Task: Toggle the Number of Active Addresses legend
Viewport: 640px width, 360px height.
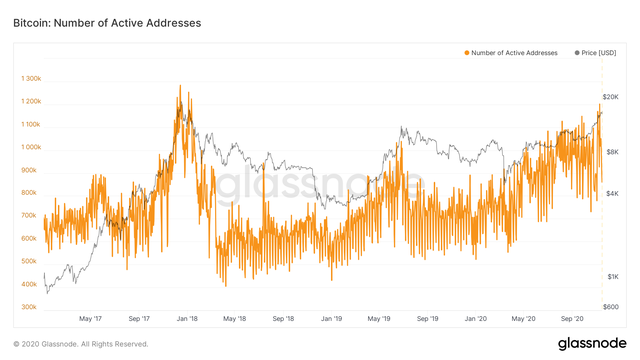Action: [x=511, y=53]
